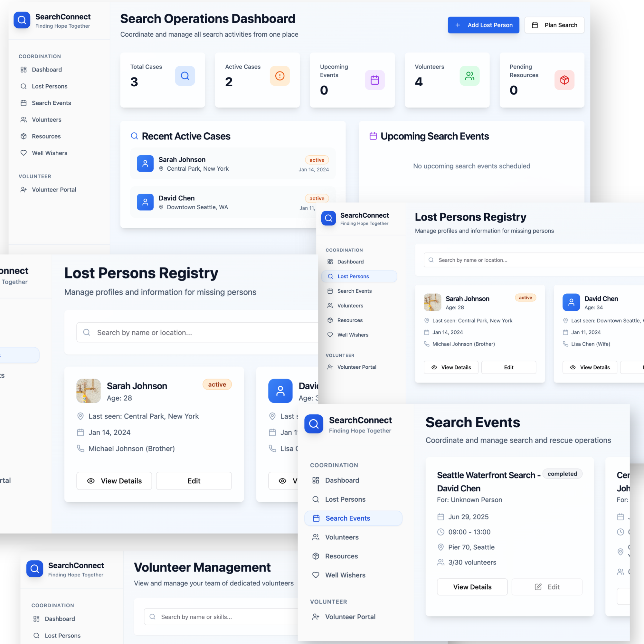This screenshot has height=644, width=644.
Task: Click View Details on small David Chen card
Action: click(x=590, y=367)
